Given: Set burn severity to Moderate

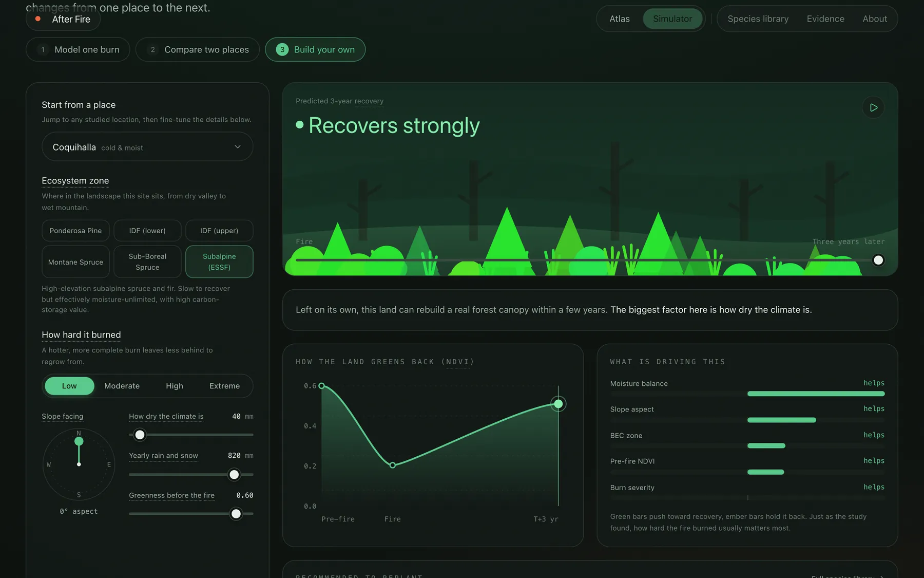Looking at the screenshot, I should coord(122,386).
